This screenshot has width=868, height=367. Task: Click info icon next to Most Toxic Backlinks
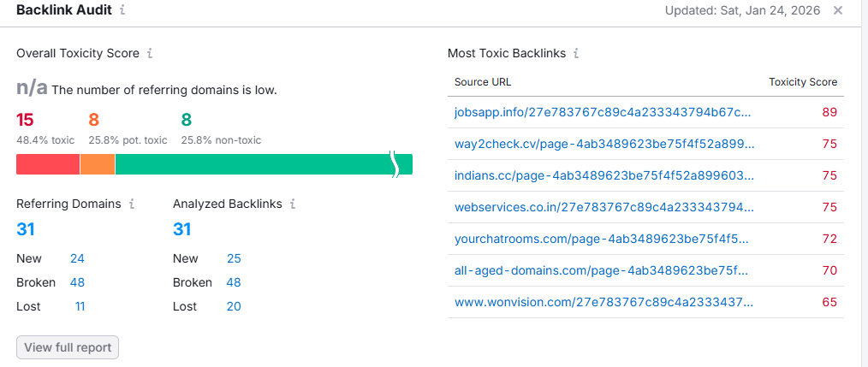click(576, 53)
